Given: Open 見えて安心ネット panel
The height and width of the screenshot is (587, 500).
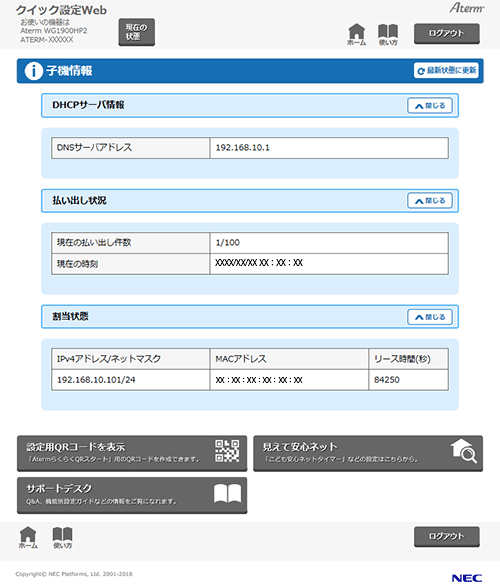Looking at the screenshot, I should click(368, 453).
